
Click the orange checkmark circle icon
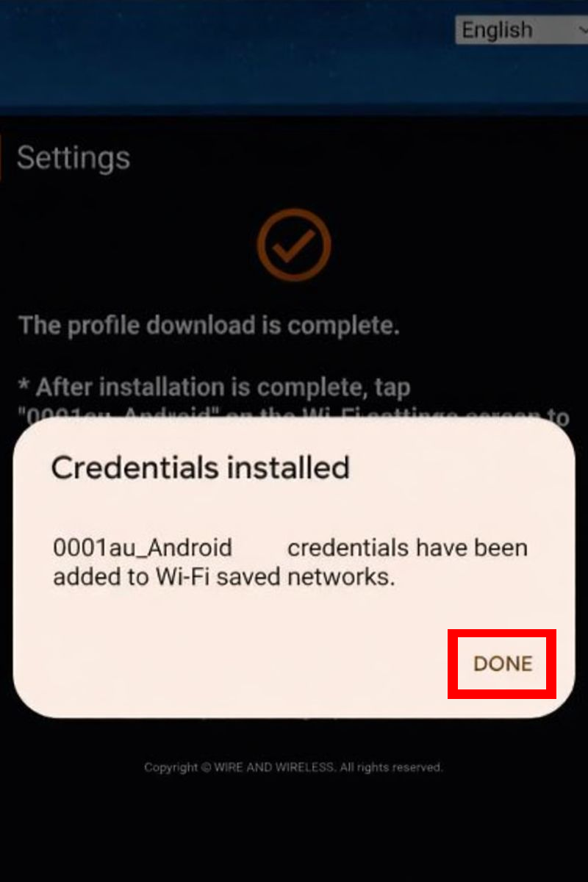coord(294,245)
